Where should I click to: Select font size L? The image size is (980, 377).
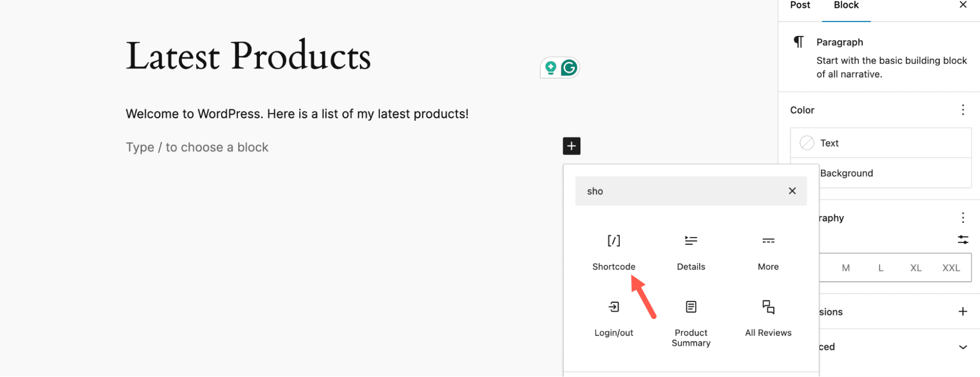pyautogui.click(x=880, y=268)
